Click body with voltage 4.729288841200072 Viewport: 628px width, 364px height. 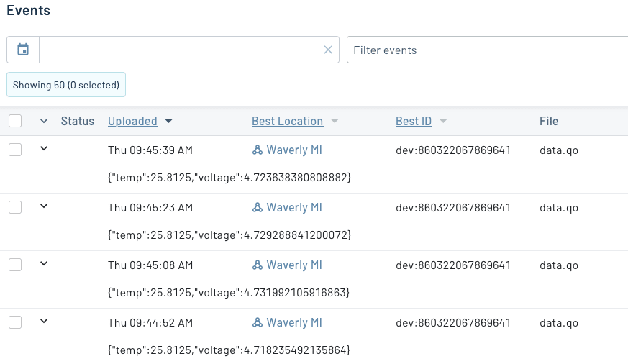tap(229, 235)
